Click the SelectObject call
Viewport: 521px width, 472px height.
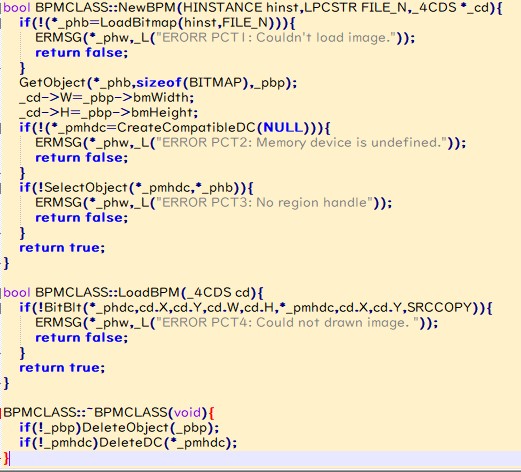point(86,187)
